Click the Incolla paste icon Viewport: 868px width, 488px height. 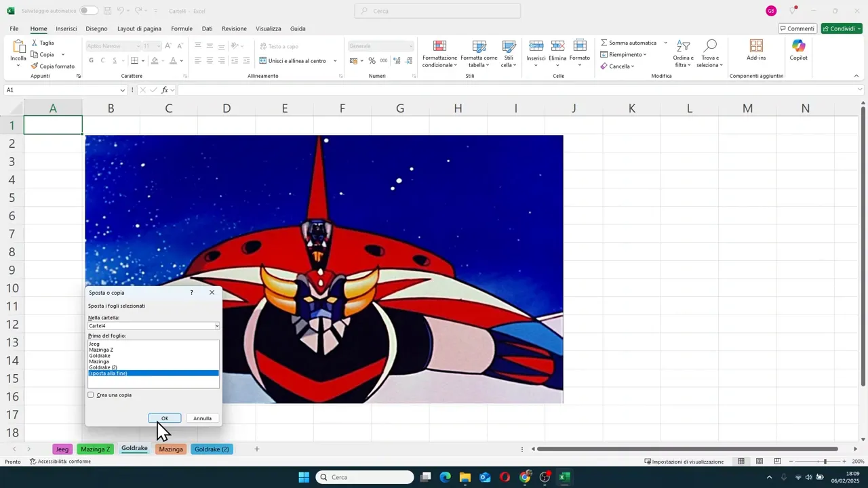pos(18,47)
